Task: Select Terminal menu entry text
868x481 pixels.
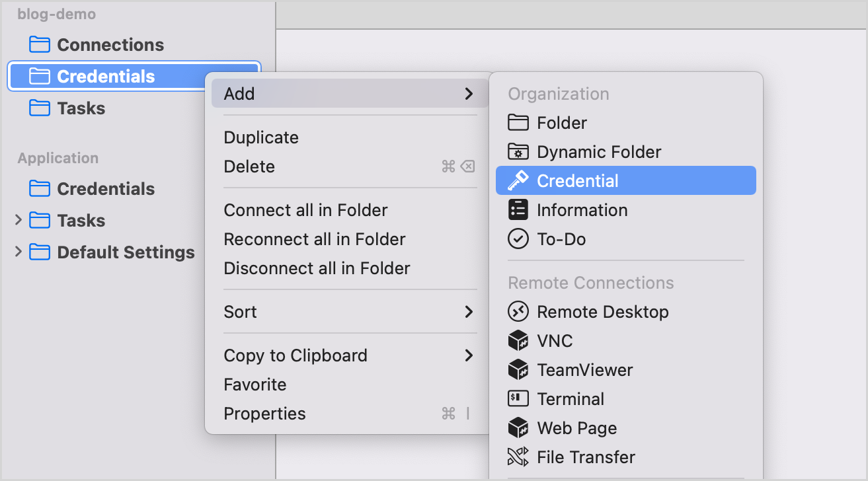Action: pos(571,399)
